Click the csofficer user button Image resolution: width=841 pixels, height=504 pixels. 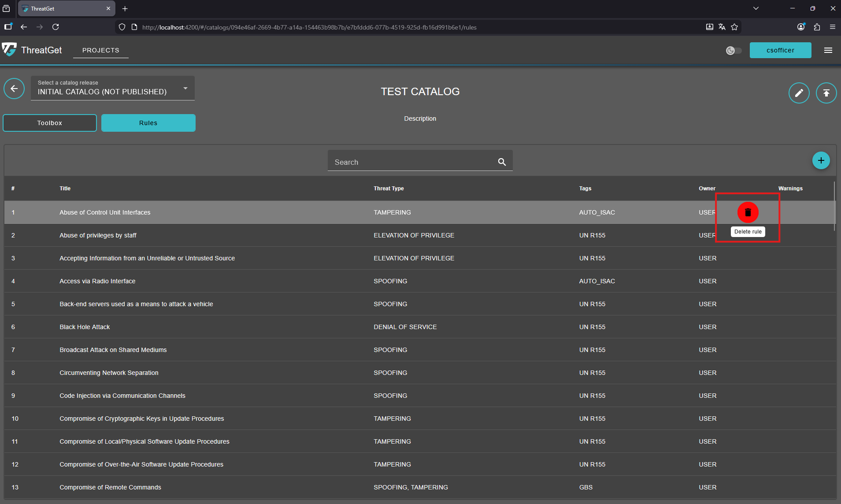coord(780,50)
